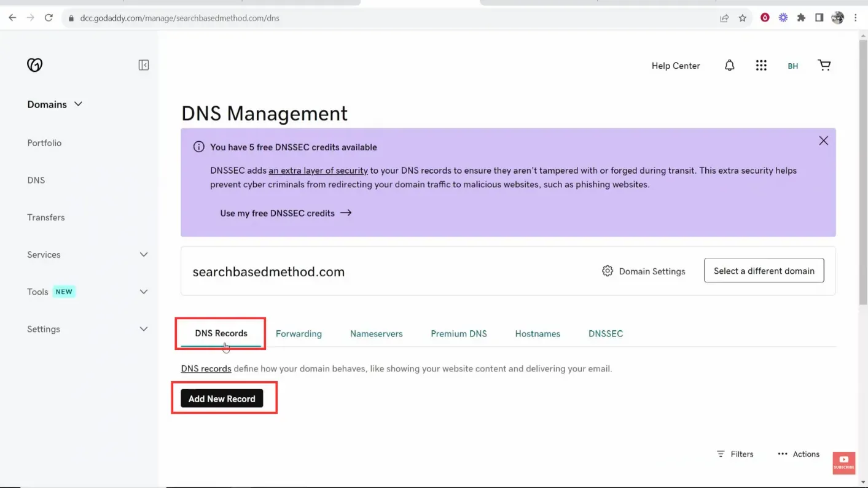
Task: Expand the Domains dropdown
Action: [55, 104]
